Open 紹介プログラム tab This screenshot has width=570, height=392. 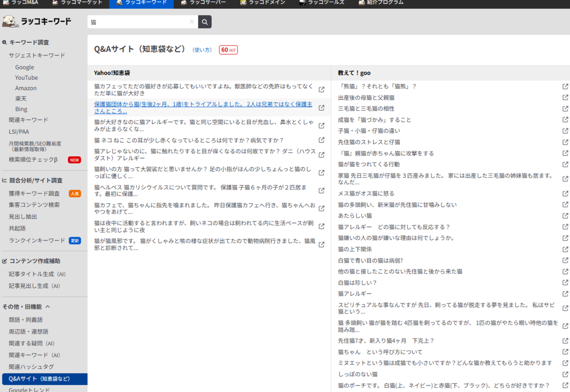point(380,3)
